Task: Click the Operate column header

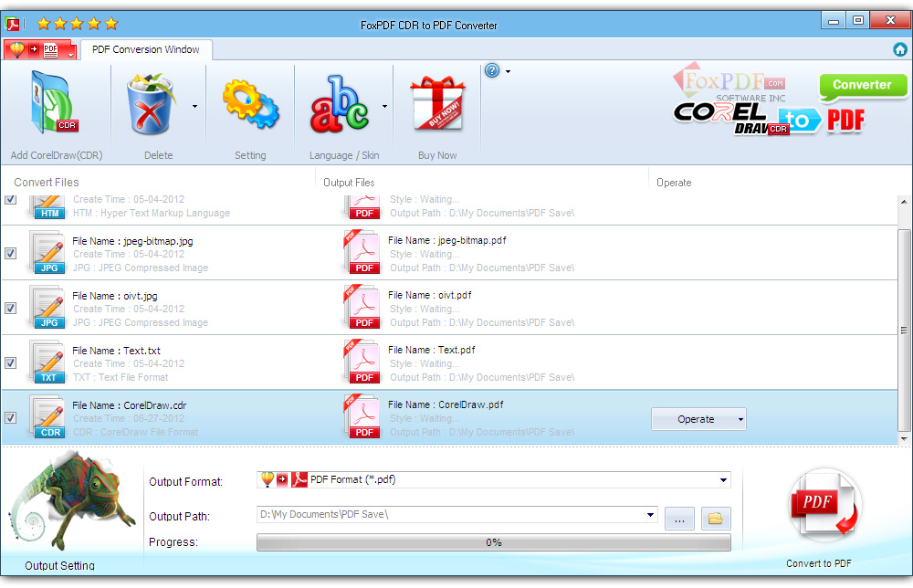Action: 674,183
